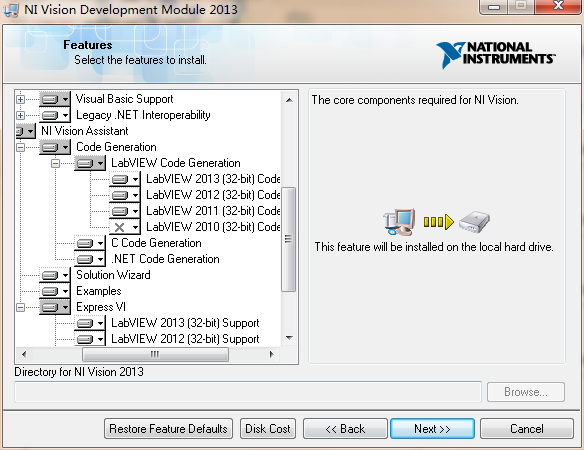
Task: Go to the Next installer page
Action: (x=432, y=428)
